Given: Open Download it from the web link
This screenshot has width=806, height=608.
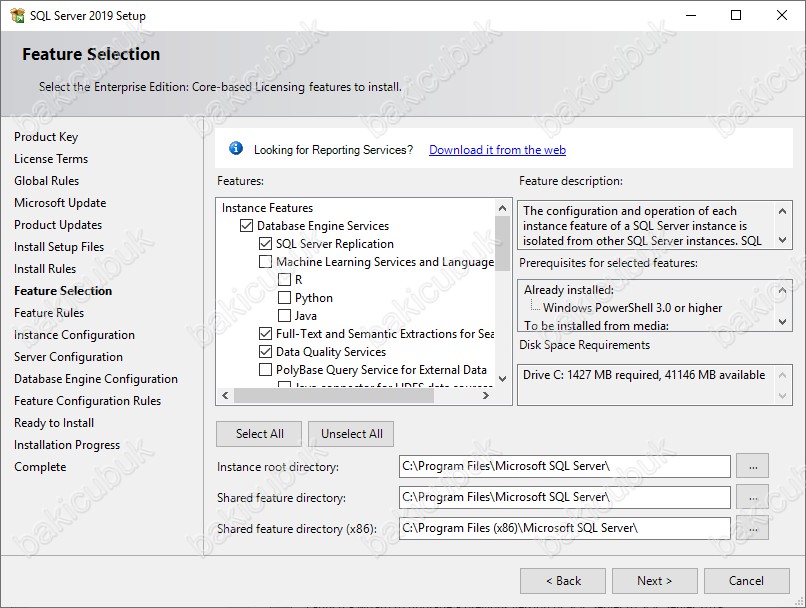Looking at the screenshot, I should click(497, 150).
